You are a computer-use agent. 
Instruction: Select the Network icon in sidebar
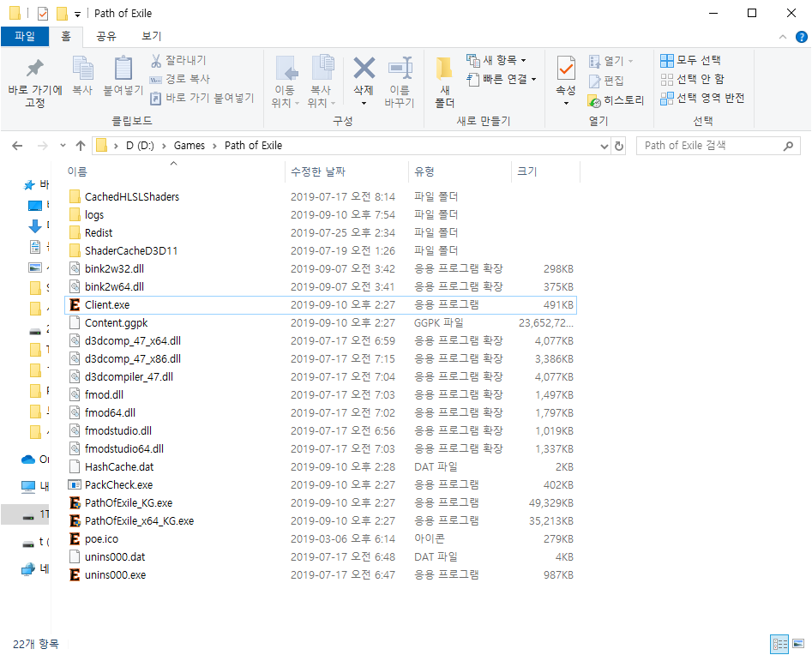(x=28, y=569)
